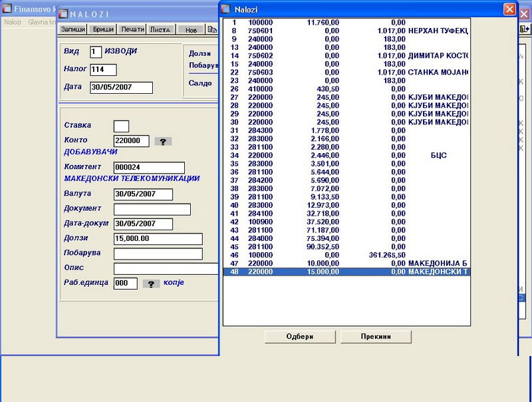Select row 27 КЈУБИ МАКЕДО
Screen dimensions: 532x402
[x=346, y=97]
